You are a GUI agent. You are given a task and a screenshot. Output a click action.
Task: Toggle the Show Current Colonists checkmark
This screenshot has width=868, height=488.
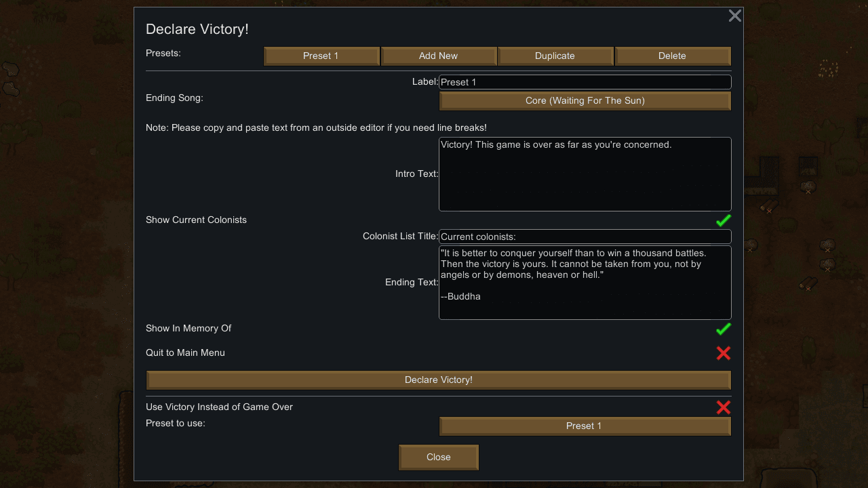[x=724, y=220]
